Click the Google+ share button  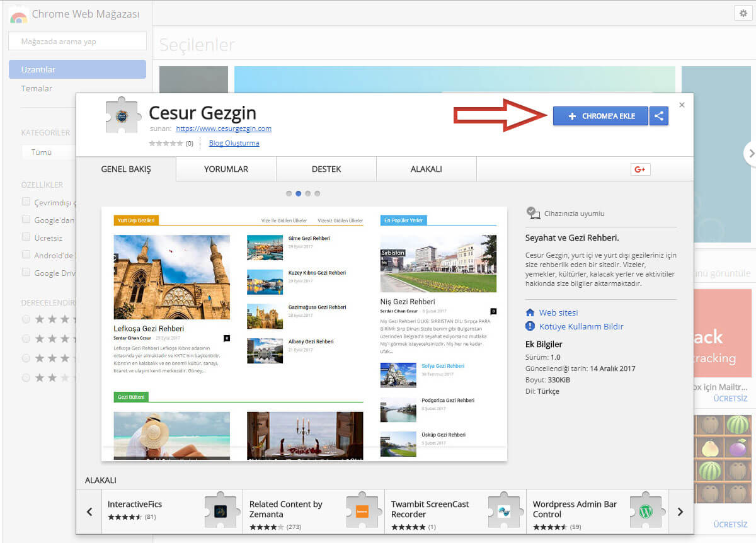(x=641, y=169)
